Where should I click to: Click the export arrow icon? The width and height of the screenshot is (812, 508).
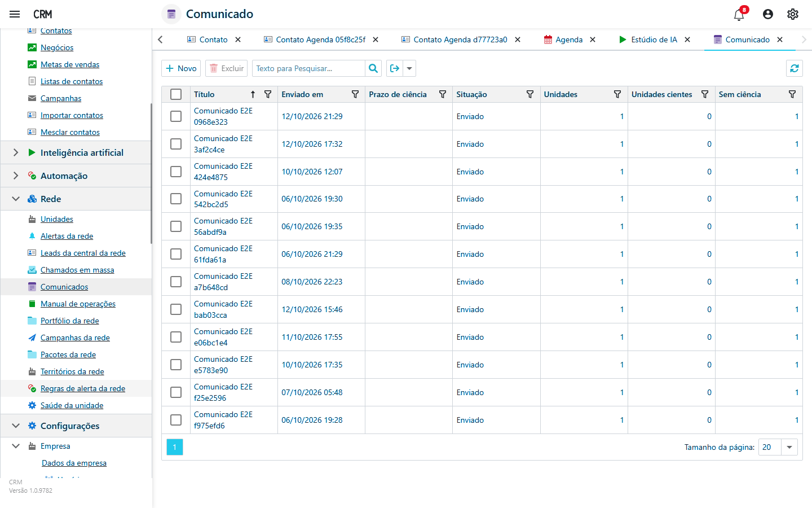coord(395,68)
